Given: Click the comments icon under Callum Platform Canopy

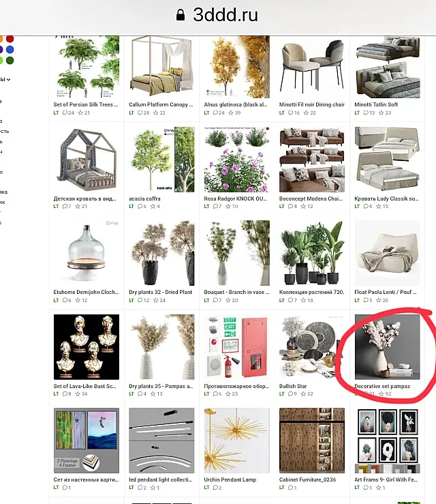Looking at the screenshot, I should [140, 113].
